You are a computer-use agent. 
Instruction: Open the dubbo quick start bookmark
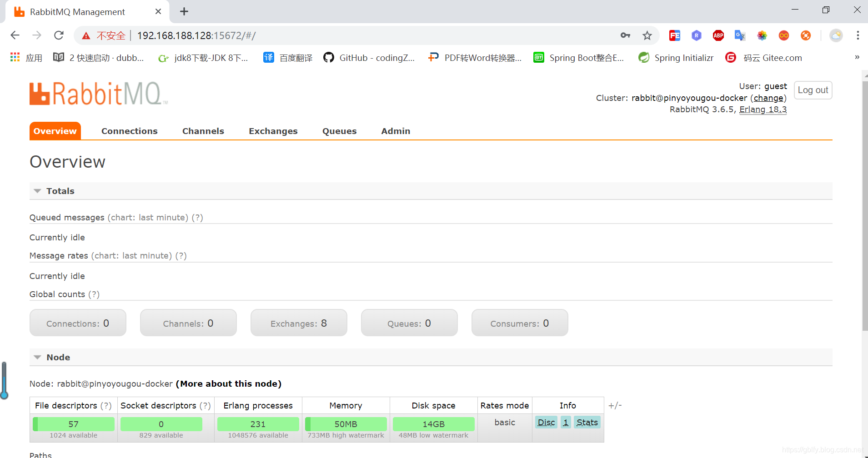coord(98,58)
